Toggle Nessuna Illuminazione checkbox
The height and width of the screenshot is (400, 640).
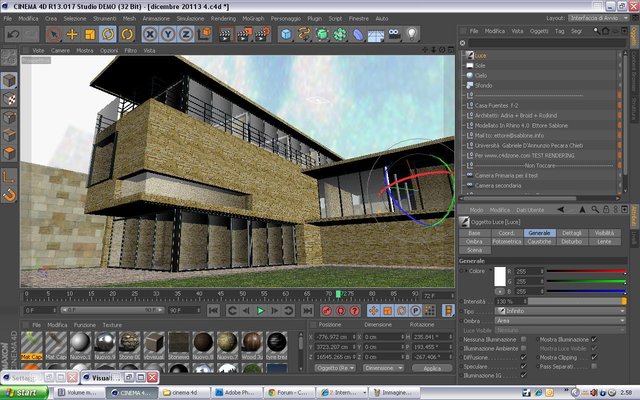click(x=523, y=340)
